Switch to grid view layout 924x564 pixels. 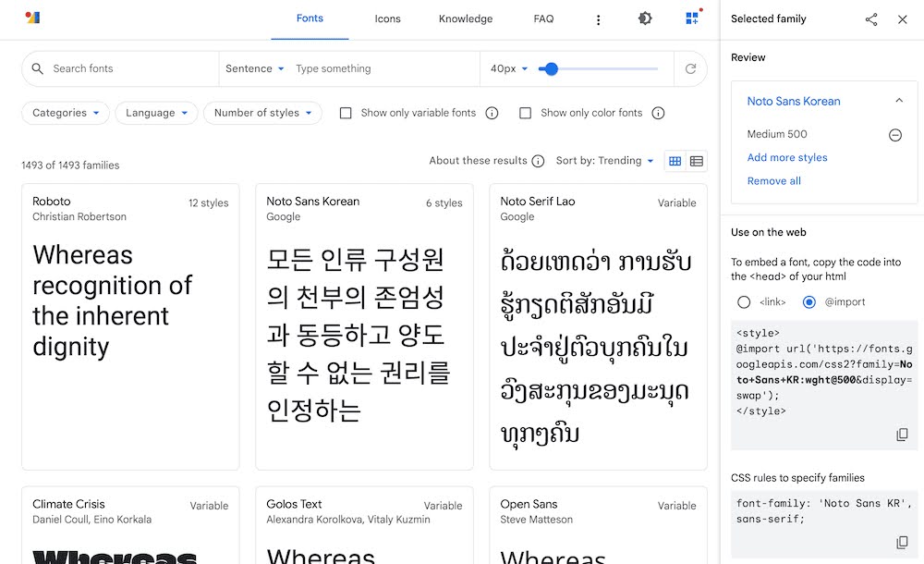click(675, 161)
